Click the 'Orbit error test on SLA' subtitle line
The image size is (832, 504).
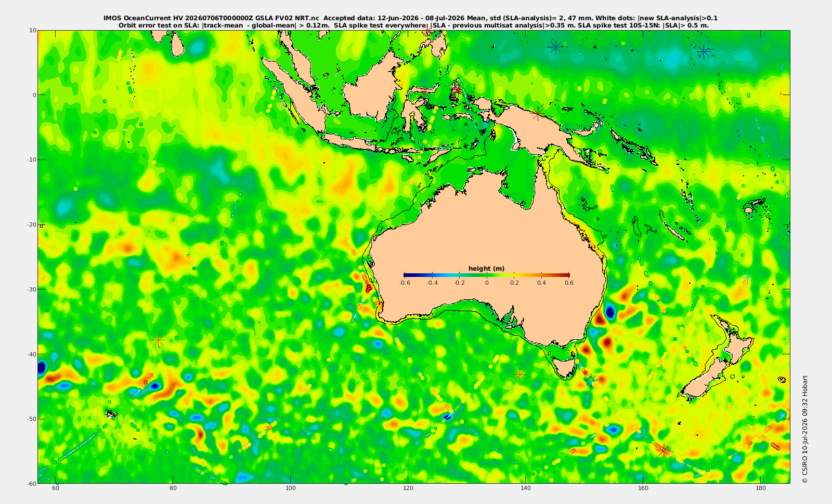point(413,25)
